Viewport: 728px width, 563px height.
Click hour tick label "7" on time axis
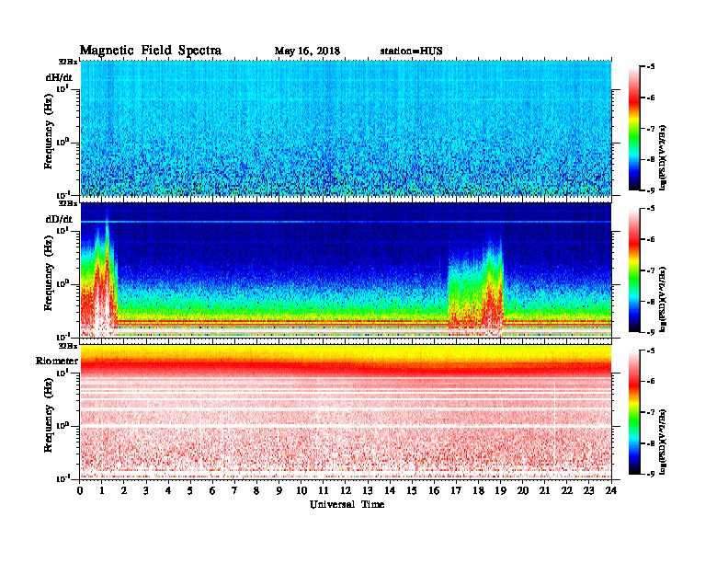click(234, 490)
